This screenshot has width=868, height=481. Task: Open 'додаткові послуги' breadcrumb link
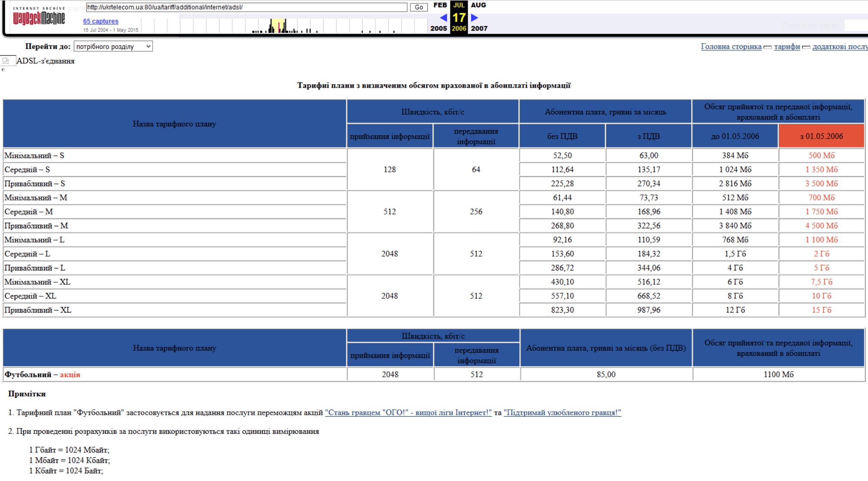[x=839, y=46]
